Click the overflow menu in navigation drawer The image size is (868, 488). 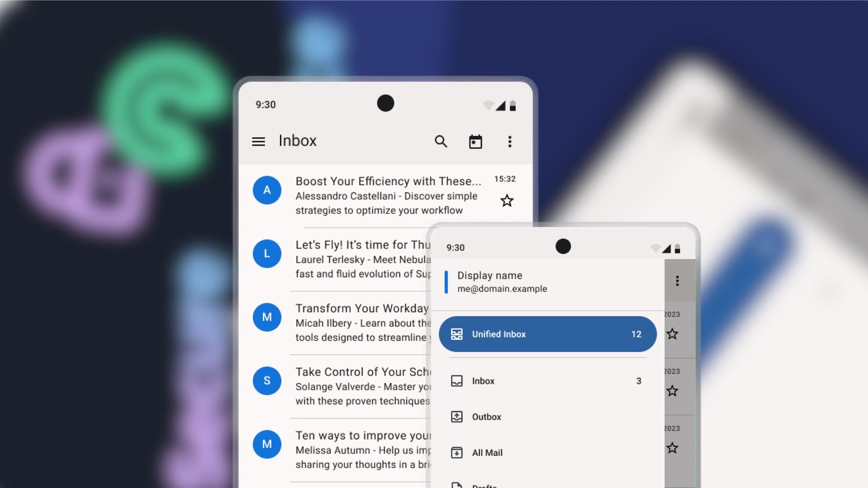click(x=677, y=281)
